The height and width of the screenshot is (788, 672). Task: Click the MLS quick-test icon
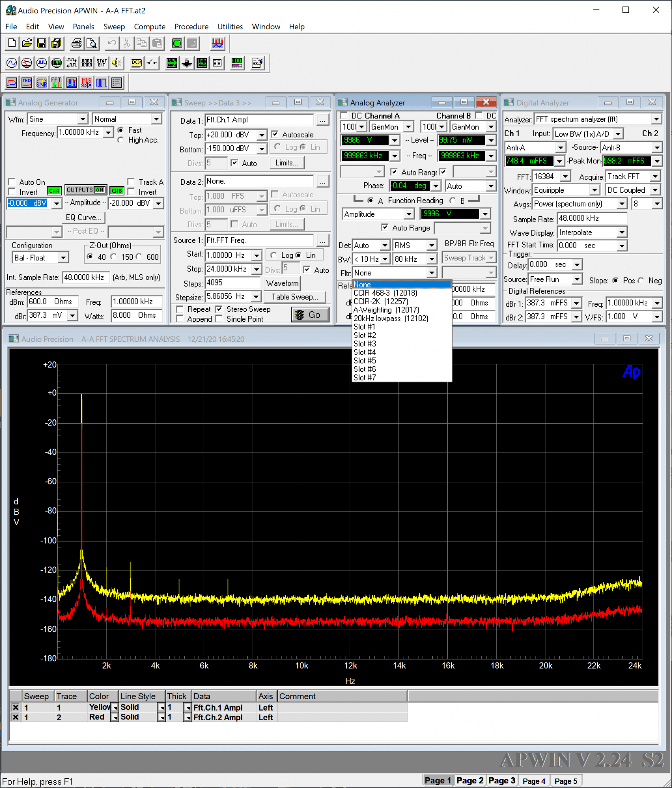(87, 82)
